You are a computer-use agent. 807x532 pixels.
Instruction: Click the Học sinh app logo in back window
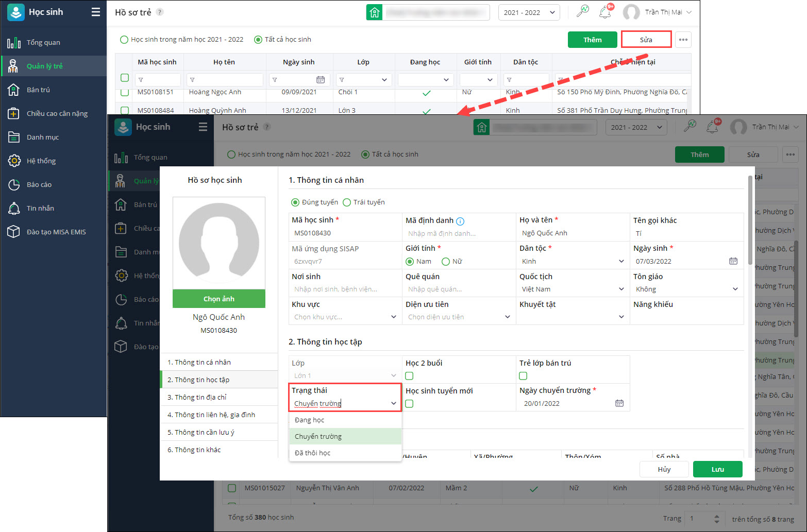tap(16, 12)
